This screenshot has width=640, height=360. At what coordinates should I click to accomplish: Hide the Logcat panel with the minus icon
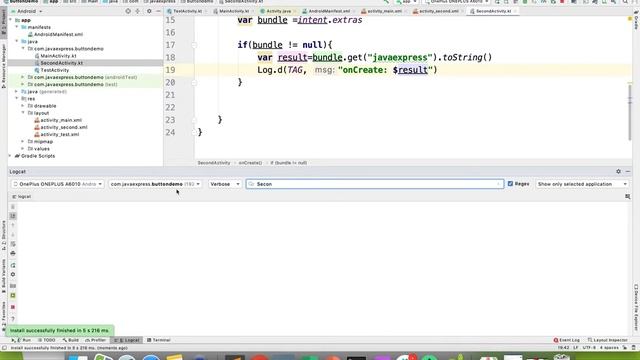coord(628,171)
